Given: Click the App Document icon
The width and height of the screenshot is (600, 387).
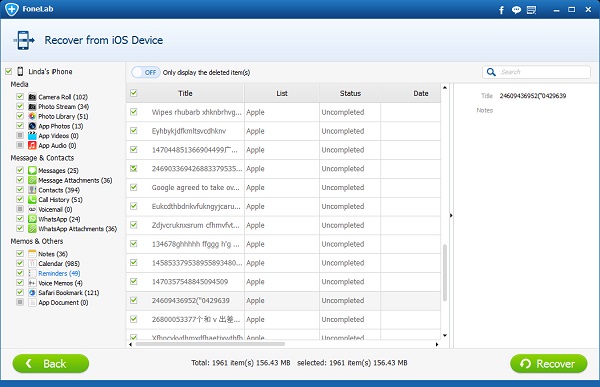Looking at the screenshot, I should pos(32,302).
